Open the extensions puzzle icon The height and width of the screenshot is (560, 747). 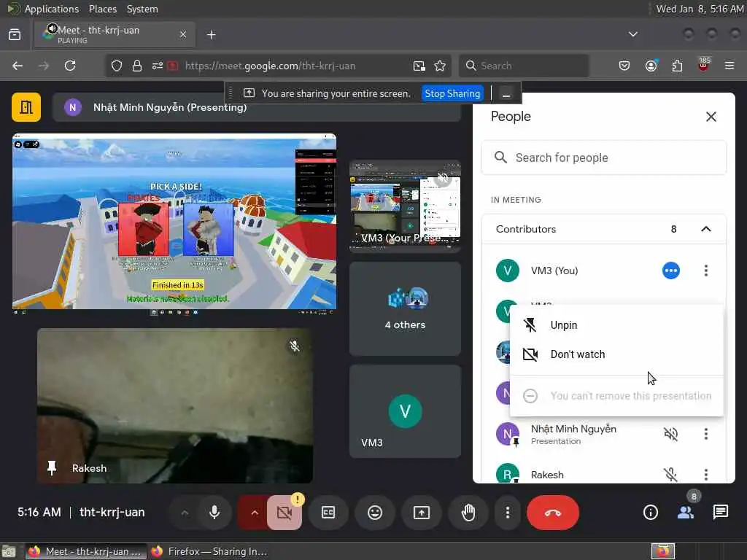[x=677, y=66]
